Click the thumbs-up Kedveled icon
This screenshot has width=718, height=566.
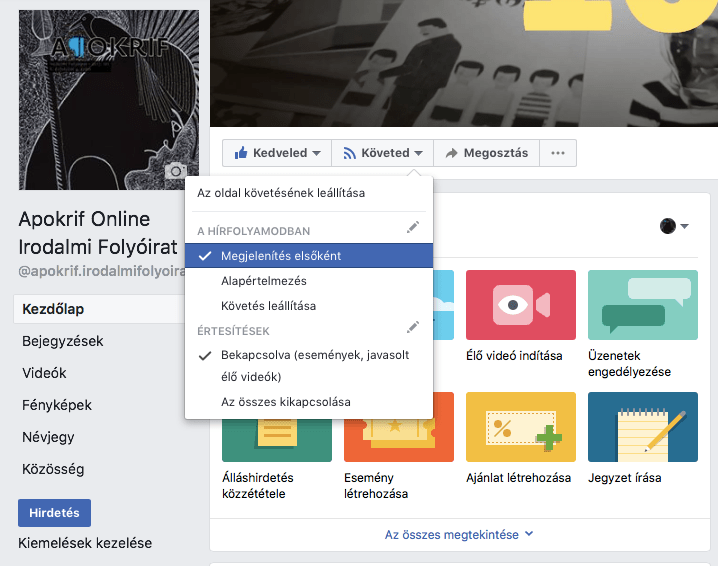pos(241,152)
